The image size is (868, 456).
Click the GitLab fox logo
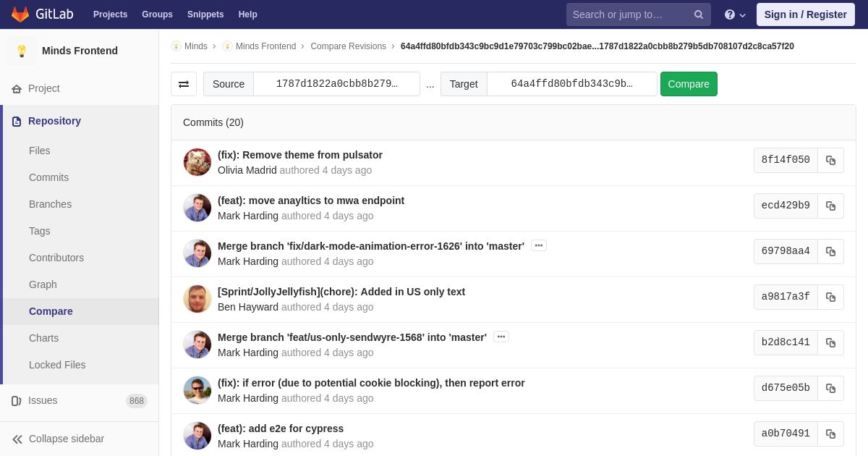20,14
